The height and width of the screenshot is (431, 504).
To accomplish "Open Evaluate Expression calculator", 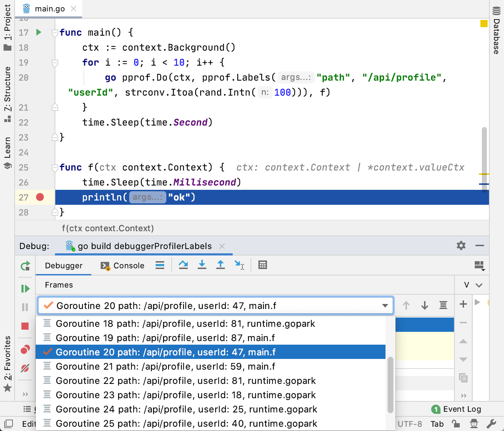I will (x=263, y=265).
